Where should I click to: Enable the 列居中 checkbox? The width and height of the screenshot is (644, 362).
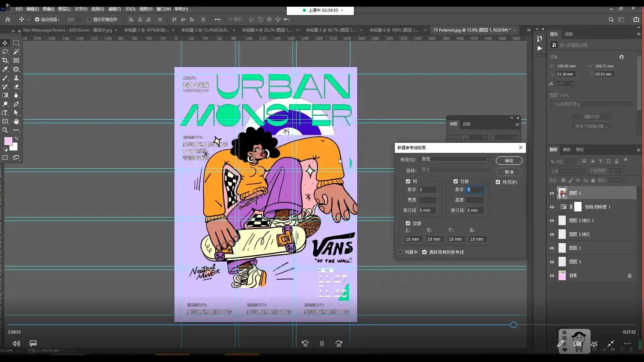[400, 252]
